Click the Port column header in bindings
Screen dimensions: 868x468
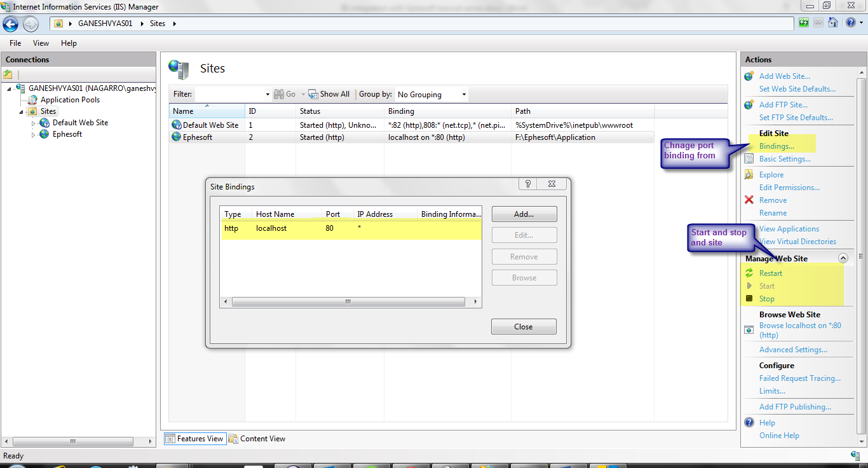tap(337, 214)
